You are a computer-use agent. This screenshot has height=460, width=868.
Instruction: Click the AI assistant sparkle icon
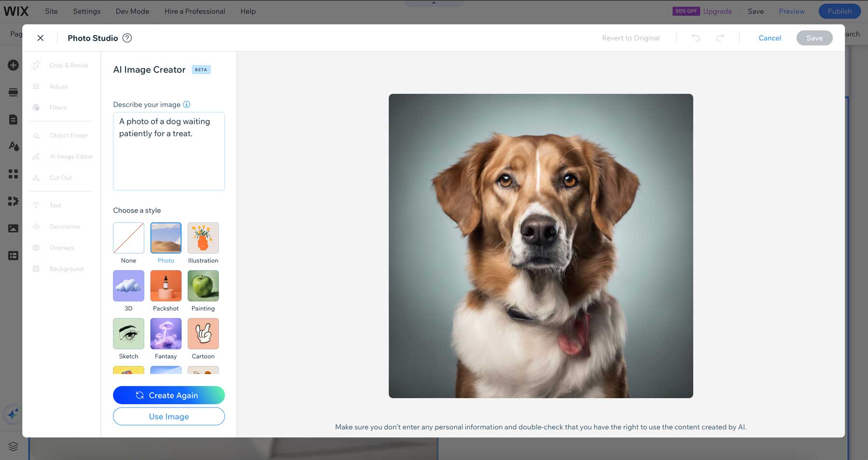[x=13, y=414]
